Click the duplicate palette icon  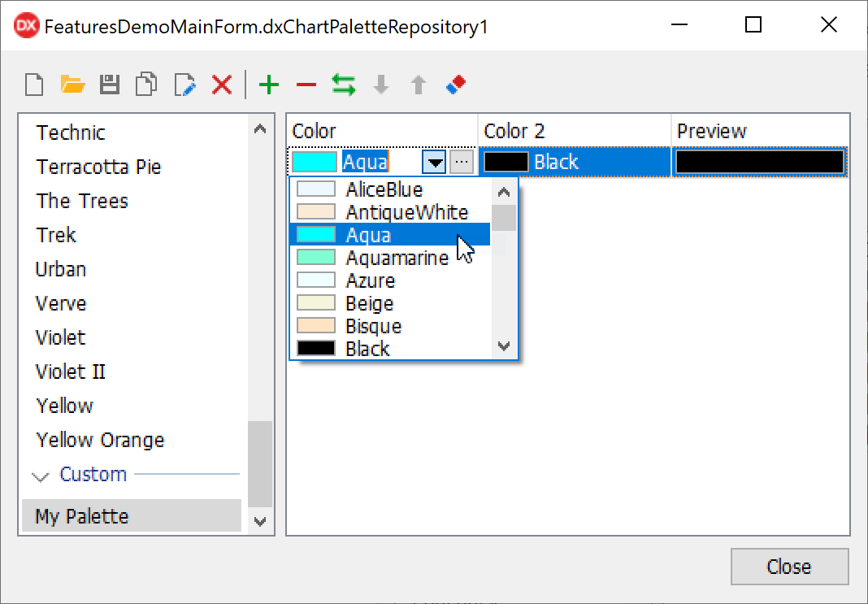coord(147,85)
